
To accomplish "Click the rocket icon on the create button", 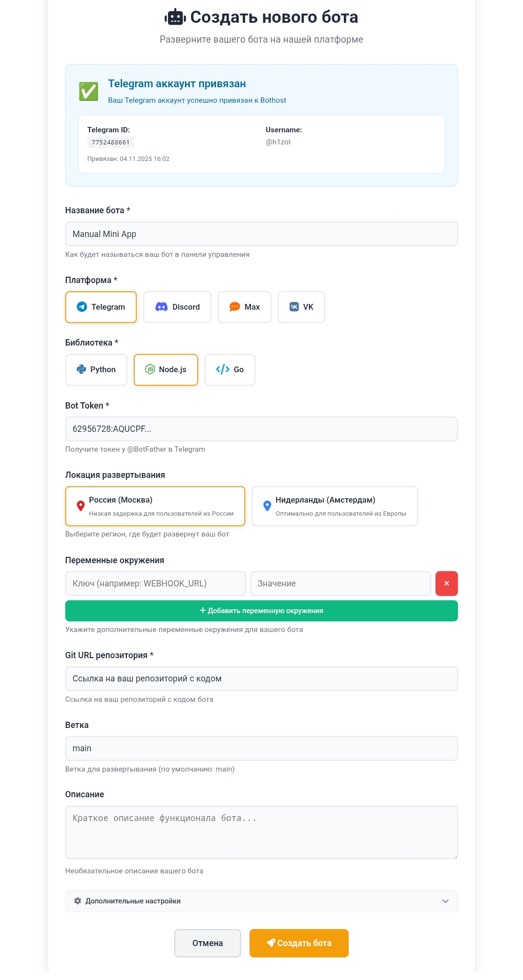I will pyautogui.click(x=271, y=943).
